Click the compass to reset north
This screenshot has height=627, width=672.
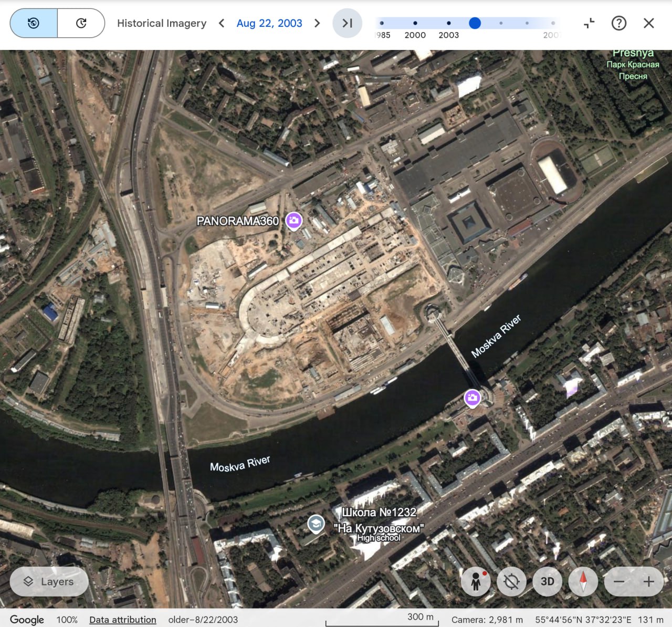(583, 581)
